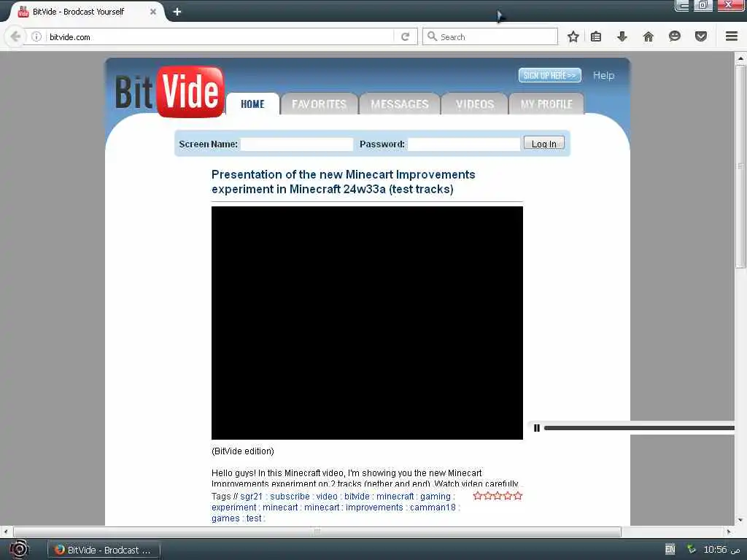Open the start menu orb on taskbar
Screen dimensions: 747x560
19,550
